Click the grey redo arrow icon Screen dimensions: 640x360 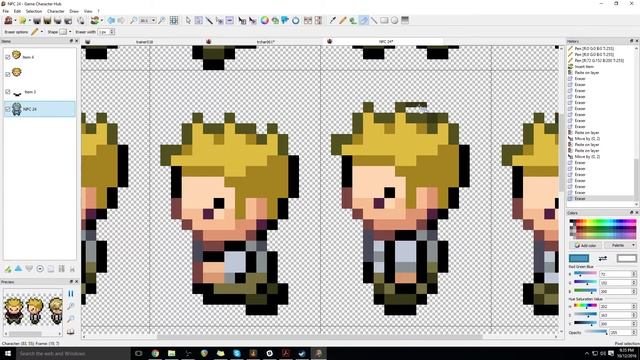[x=121, y=20]
